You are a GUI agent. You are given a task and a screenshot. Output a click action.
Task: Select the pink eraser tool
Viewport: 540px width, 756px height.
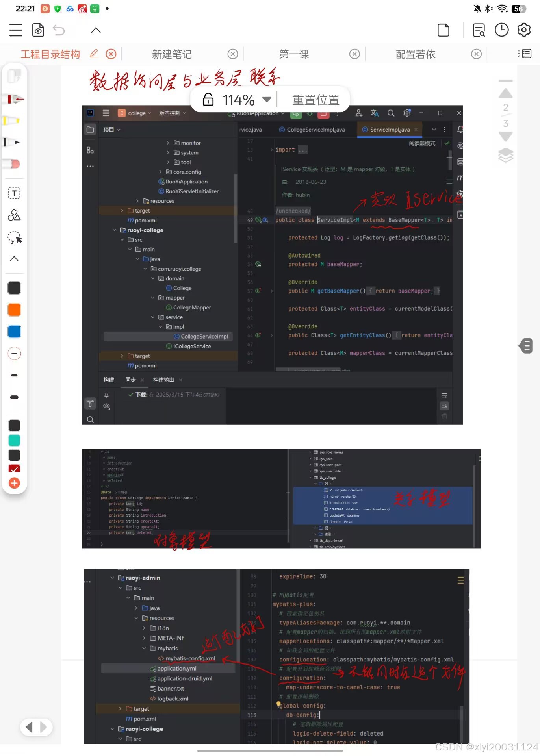tap(12, 164)
